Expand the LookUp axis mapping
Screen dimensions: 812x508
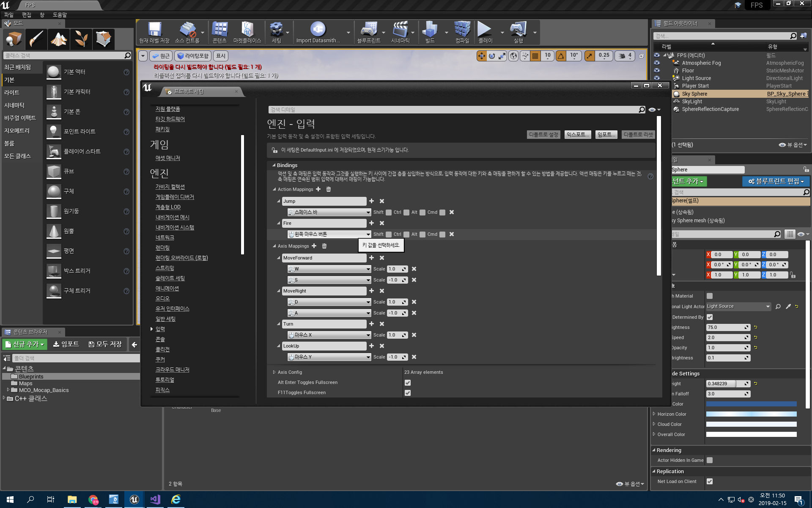279,346
